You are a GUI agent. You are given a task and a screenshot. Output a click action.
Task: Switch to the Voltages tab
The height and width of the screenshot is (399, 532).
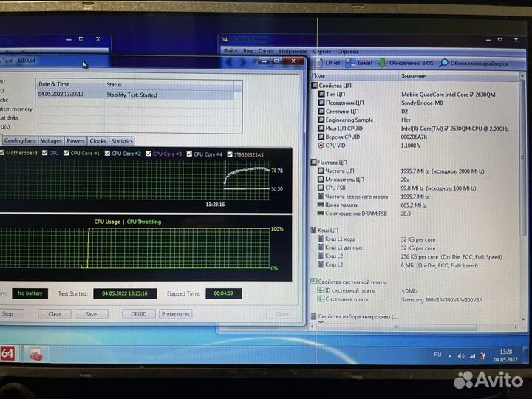click(x=51, y=140)
